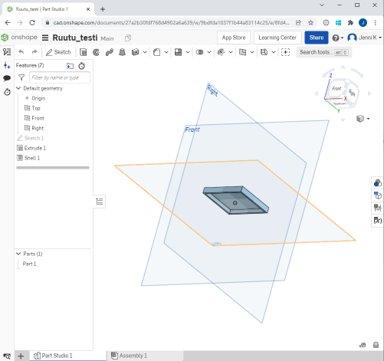This screenshot has height=361, width=384.
Task: Undo the last action in Onshape toolbar
Action: pyautogui.click(x=21, y=52)
